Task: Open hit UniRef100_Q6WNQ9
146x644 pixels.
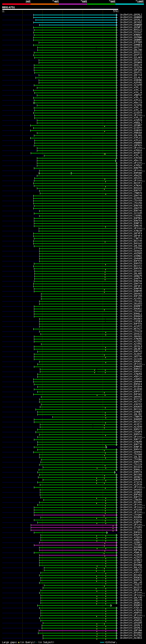Action: tap(131, 17)
